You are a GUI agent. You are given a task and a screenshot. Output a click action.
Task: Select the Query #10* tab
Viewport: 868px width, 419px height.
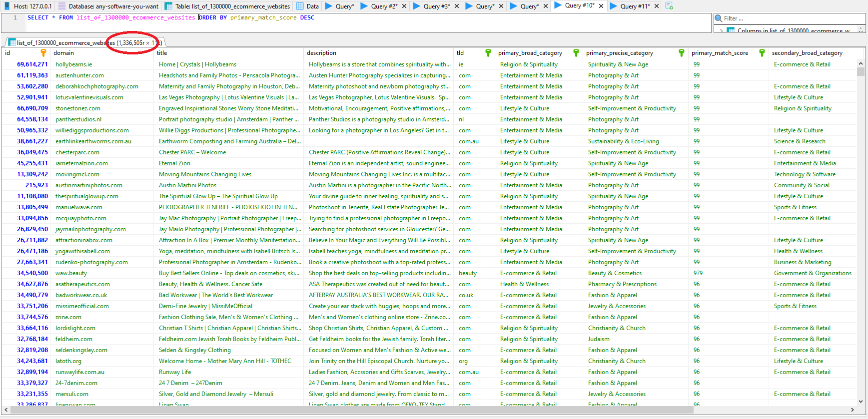click(x=580, y=5)
